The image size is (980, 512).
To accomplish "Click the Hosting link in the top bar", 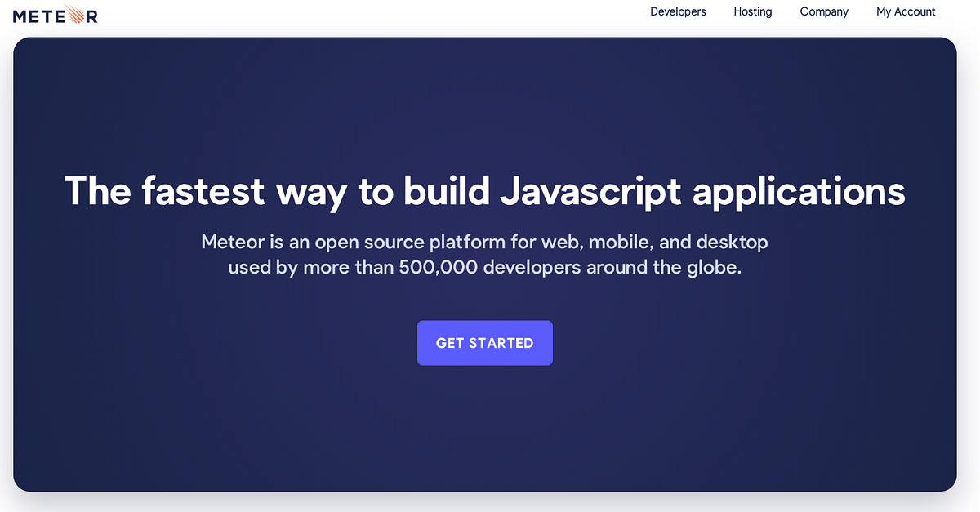I will (x=752, y=11).
